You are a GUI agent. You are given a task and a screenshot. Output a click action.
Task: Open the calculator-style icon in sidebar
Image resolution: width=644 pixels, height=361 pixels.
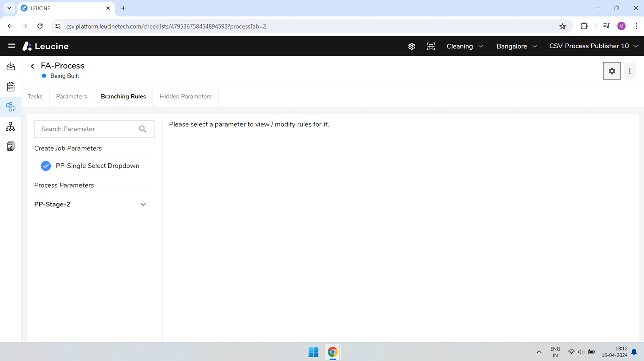[11, 146]
